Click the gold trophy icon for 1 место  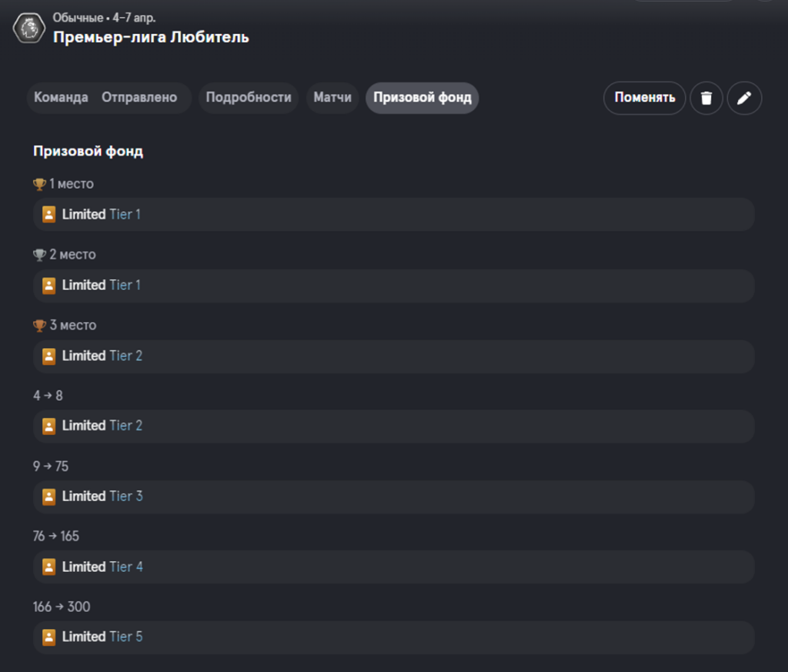(x=39, y=184)
